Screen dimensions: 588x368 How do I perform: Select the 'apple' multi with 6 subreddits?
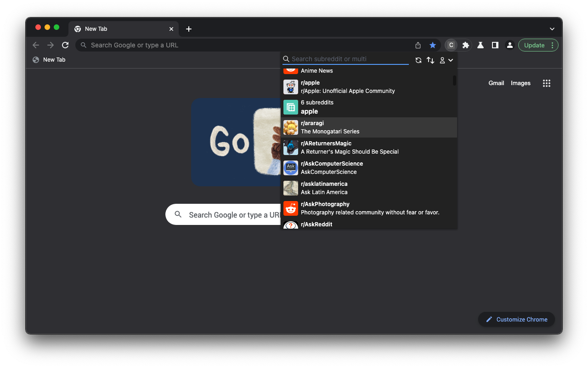(369, 107)
